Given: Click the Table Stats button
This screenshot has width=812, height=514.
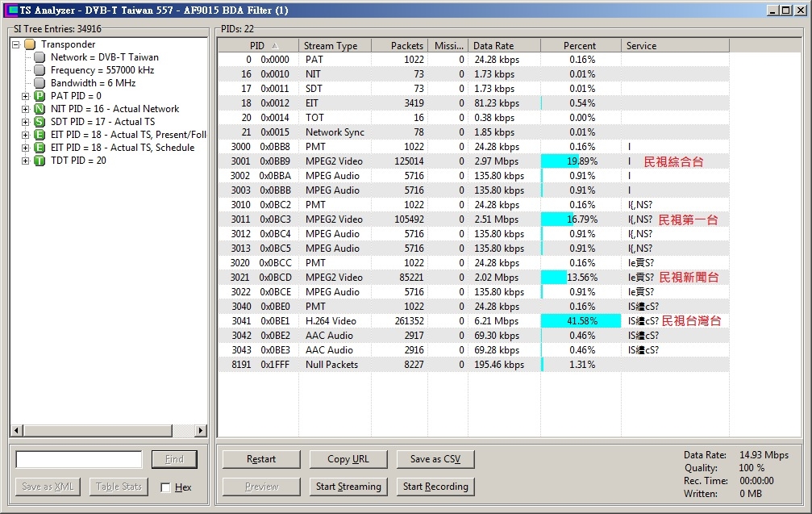Looking at the screenshot, I should [x=119, y=487].
